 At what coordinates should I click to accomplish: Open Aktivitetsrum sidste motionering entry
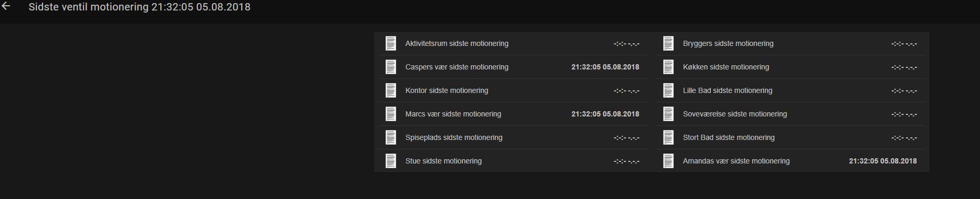pyautogui.click(x=513, y=43)
